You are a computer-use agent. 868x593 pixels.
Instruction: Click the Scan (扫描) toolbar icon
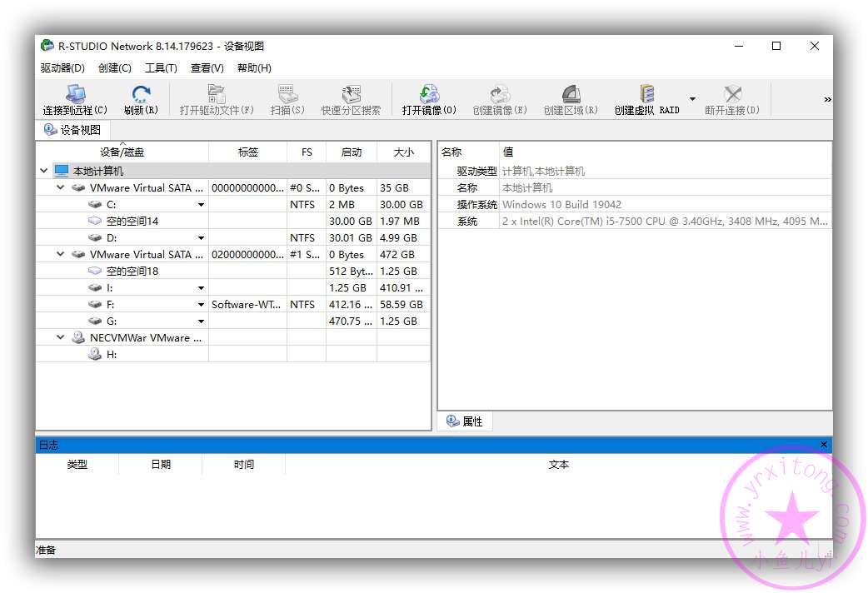click(x=287, y=94)
